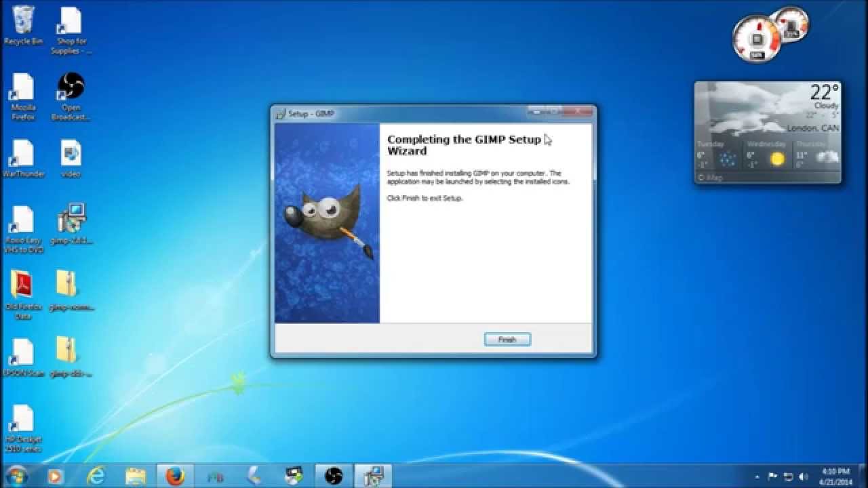
Task: Open Windows Media Player from taskbar
Action: coord(56,476)
